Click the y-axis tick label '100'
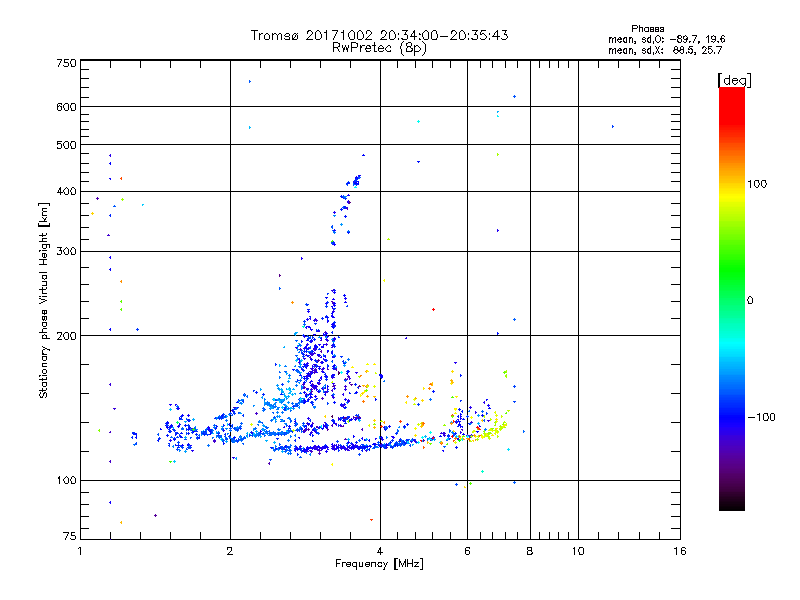The height and width of the screenshot is (600, 800). (x=66, y=481)
